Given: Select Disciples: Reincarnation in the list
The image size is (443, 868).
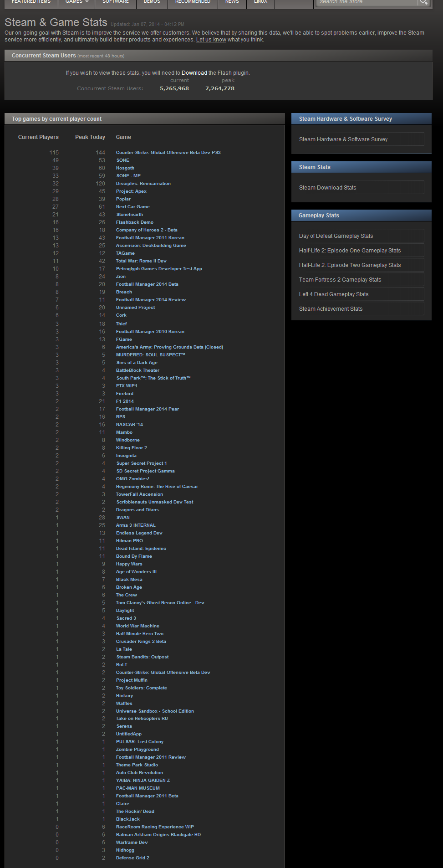Looking at the screenshot, I should click(x=143, y=184).
